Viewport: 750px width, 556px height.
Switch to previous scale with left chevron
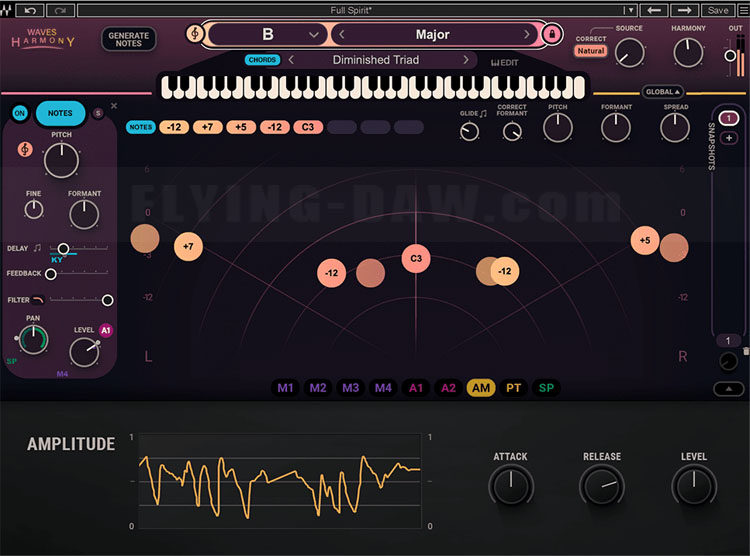click(x=342, y=34)
